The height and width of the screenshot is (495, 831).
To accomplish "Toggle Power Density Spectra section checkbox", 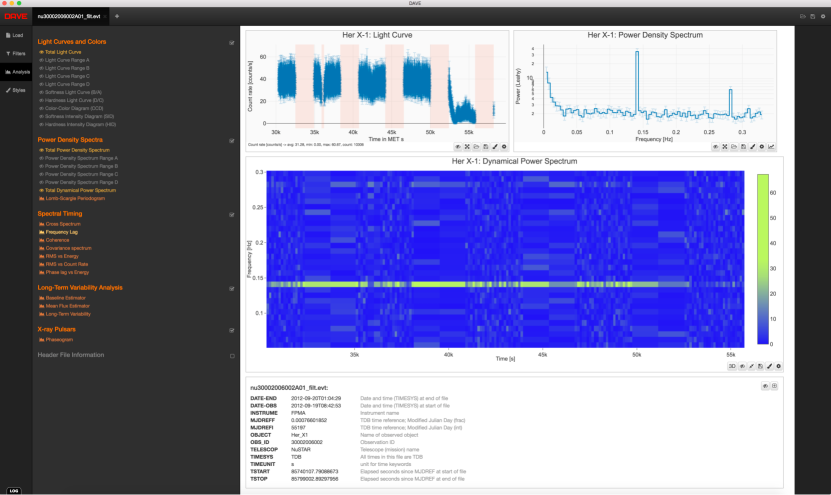I will click(232, 141).
